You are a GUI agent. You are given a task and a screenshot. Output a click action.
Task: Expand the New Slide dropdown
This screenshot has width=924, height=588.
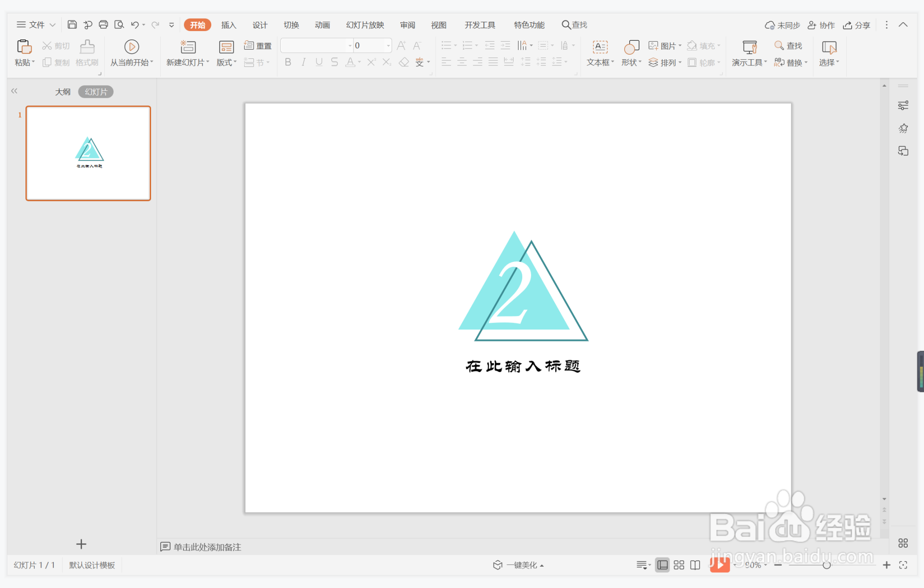point(208,62)
